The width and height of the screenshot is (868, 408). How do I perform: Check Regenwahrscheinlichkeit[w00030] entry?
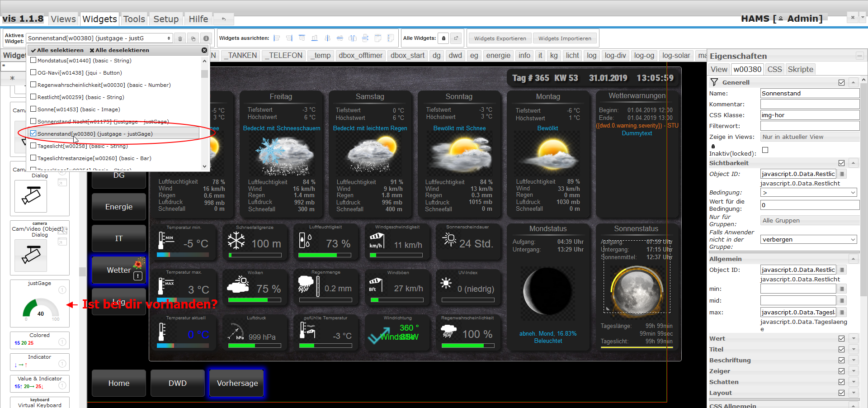(x=33, y=85)
